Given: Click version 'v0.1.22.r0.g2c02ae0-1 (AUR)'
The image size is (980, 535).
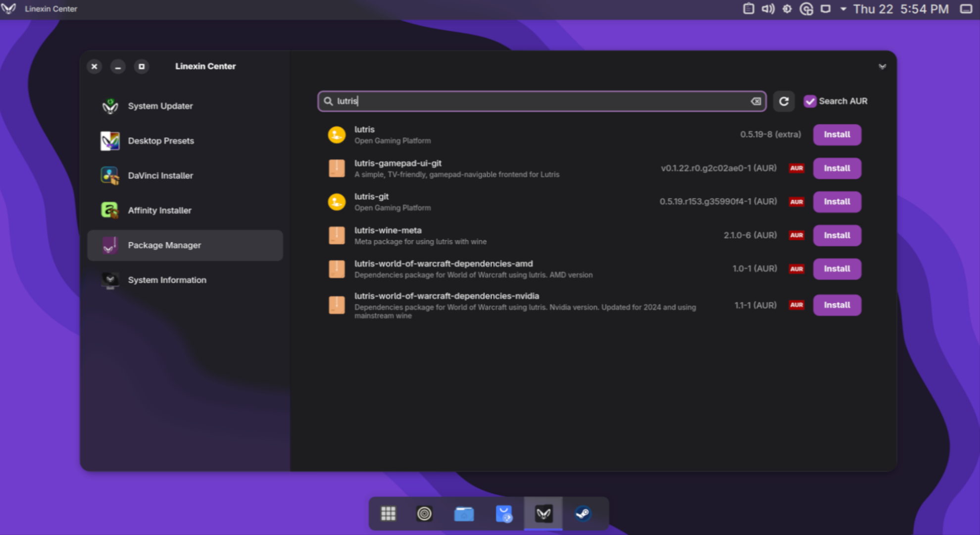Looking at the screenshot, I should tap(719, 168).
